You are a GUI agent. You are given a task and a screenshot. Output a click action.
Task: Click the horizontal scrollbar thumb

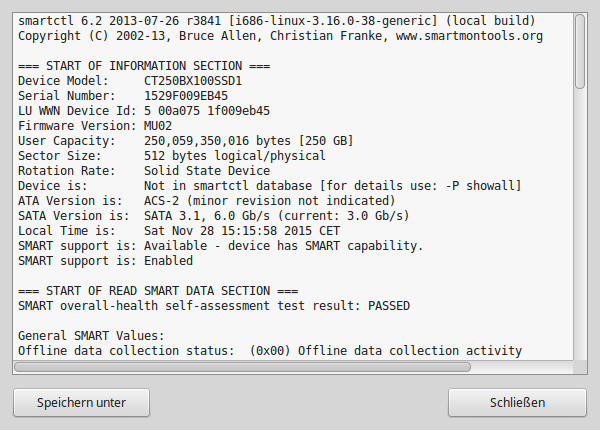tap(242, 367)
